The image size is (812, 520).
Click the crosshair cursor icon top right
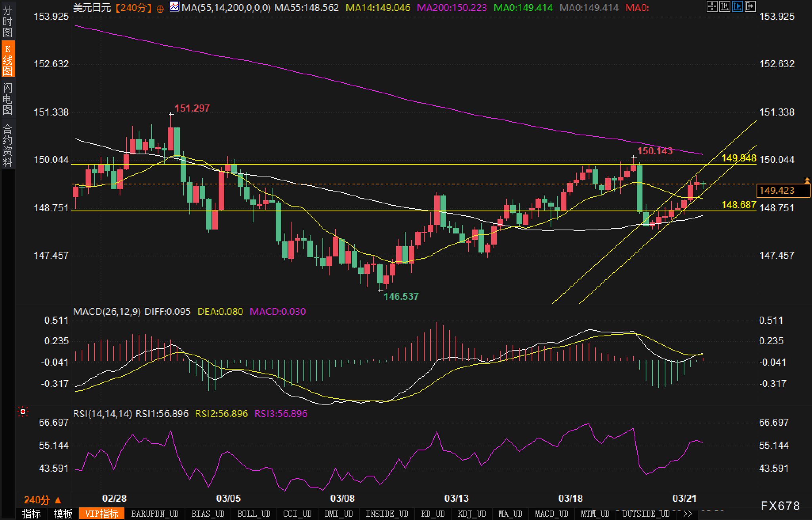coord(712,6)
